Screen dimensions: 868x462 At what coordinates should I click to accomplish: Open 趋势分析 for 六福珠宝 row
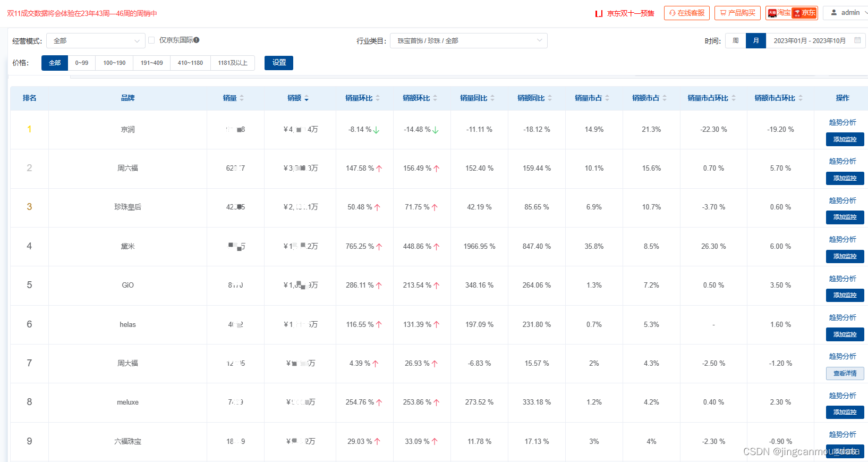(843, 434)
